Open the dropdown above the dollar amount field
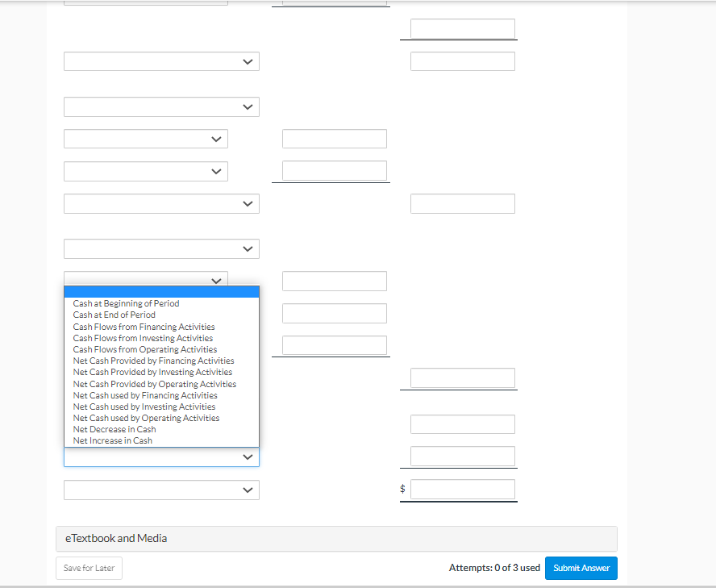Viewport: 716px width, 588px height. (160, 490)
